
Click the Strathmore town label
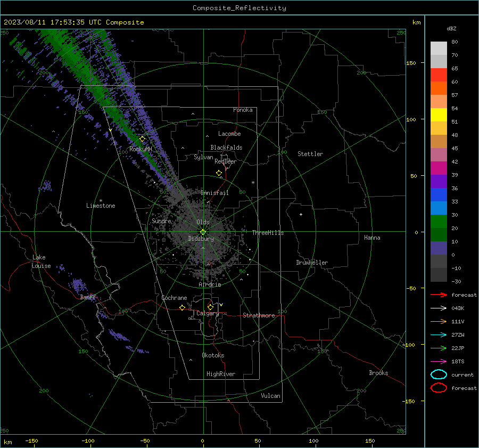[x=259, y=315]
